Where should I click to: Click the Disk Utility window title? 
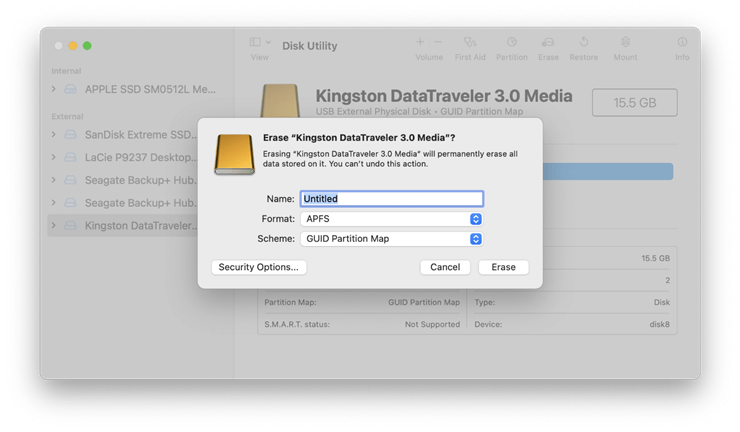point(310,46)
